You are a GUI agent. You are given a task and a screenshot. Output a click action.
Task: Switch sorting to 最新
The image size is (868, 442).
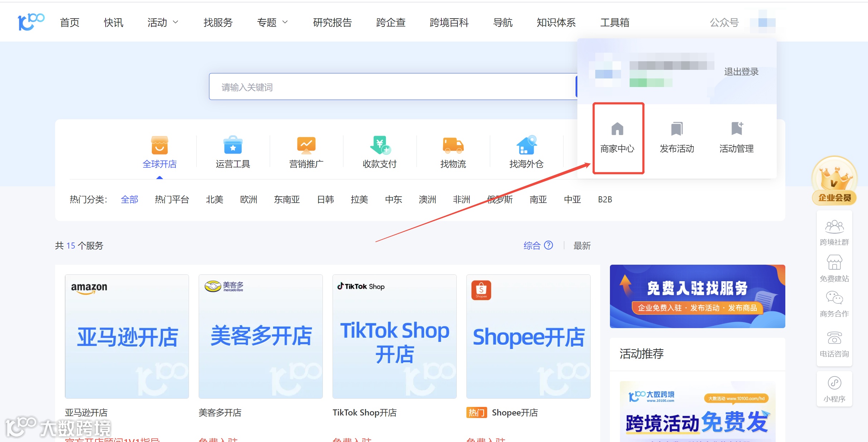click(x=582, y=246)
